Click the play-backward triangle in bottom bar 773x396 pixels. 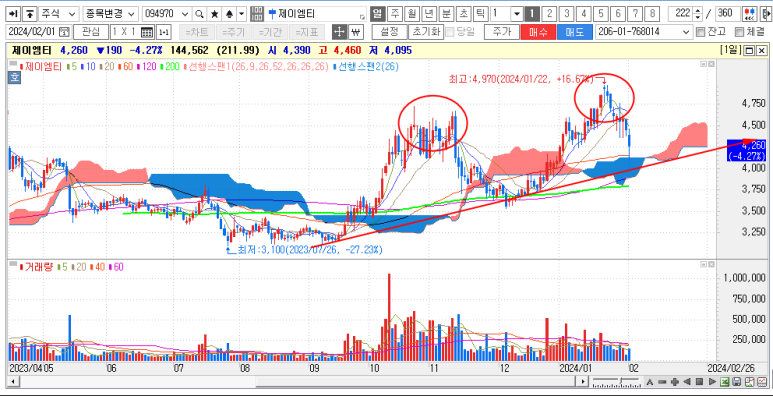pos(687,382)
